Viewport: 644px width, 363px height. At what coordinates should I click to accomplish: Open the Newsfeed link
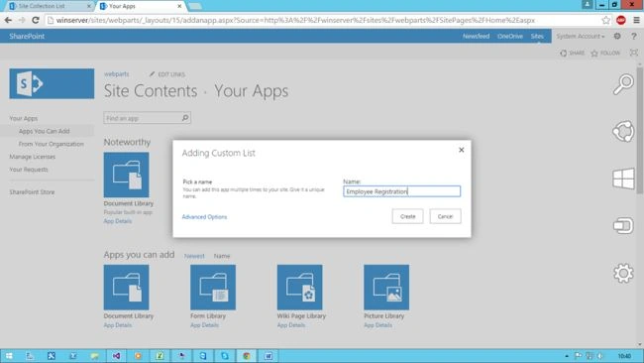click(x=476, y=36)
